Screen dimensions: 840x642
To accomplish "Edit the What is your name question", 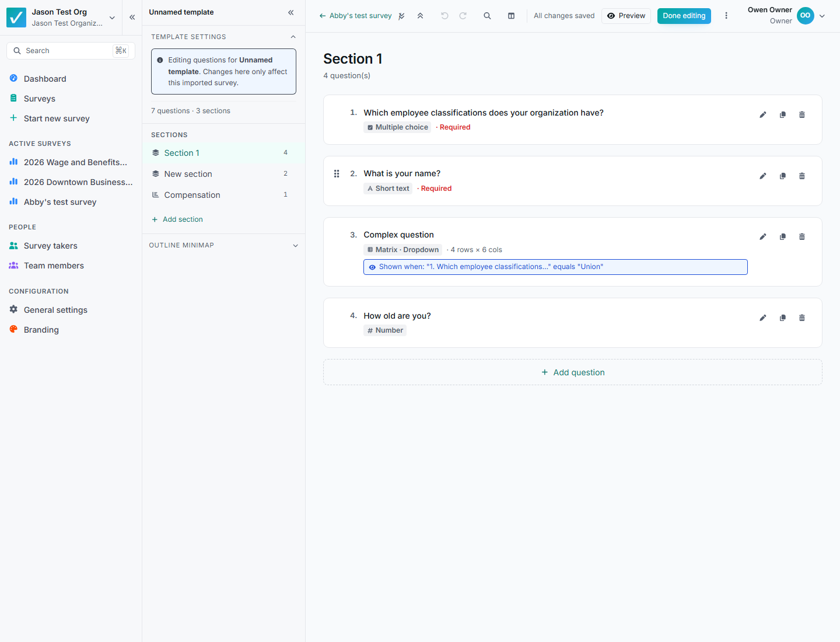I will [x=762, y=176].
